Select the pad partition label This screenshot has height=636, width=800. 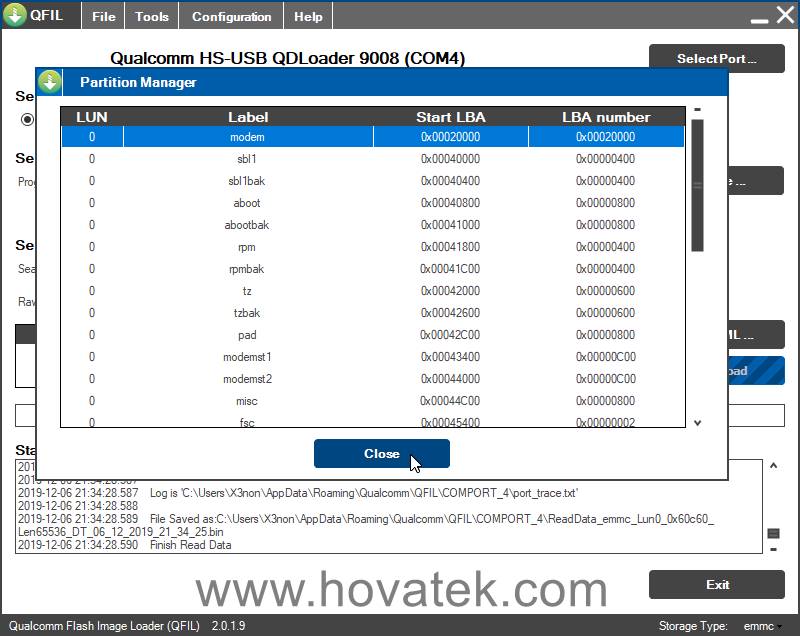click(247, 335)
